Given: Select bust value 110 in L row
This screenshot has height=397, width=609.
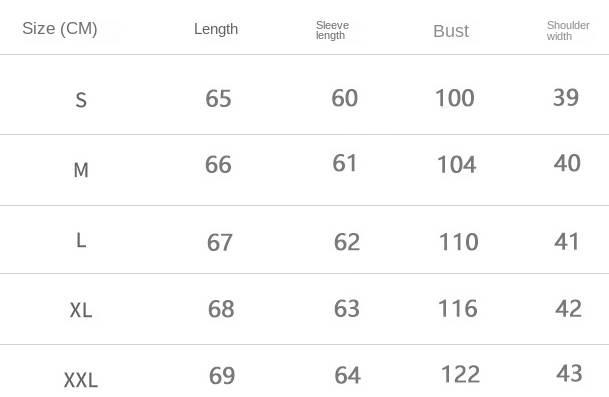Looking at the screenshot, I should coord(459,242).
